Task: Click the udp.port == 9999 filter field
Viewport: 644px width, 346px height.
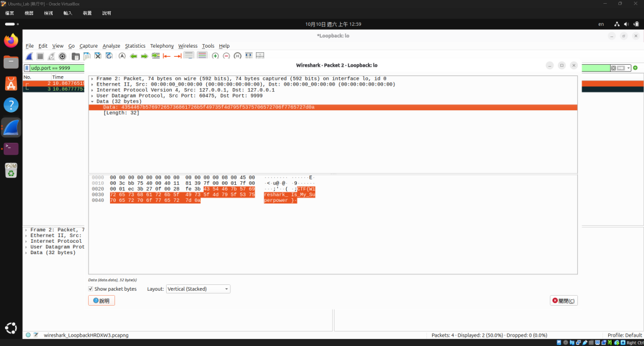Action: coord(57,68)
